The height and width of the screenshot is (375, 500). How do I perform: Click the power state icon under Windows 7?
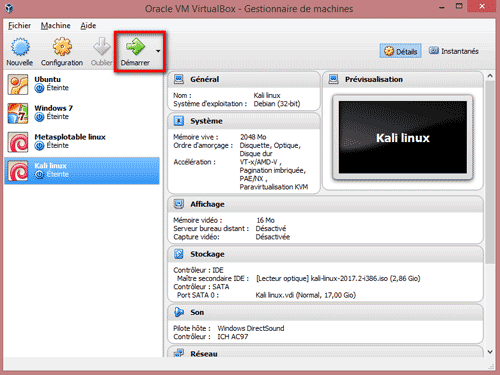(x=39, y=117)
